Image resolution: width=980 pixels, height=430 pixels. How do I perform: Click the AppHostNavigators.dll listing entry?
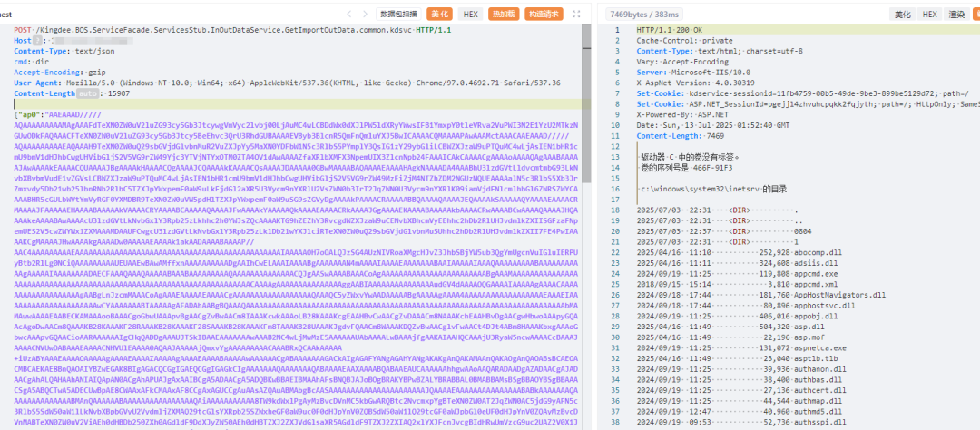click(760, 295)
